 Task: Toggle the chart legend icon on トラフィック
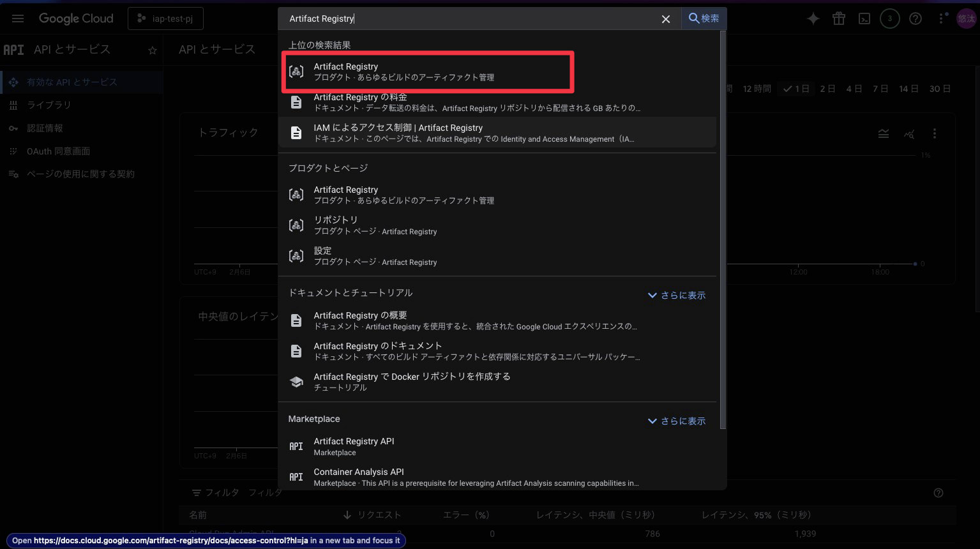884,133
